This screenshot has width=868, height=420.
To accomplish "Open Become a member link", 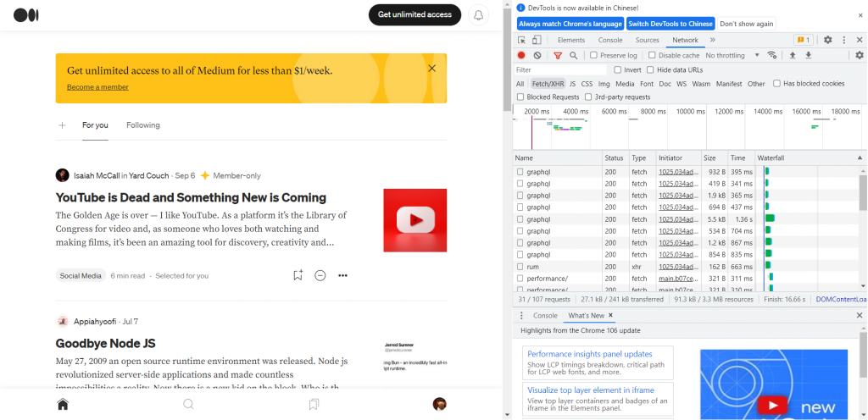I will click(x=97, y=86).
